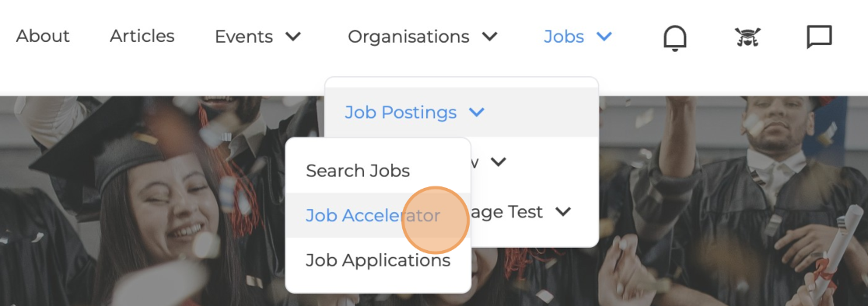Expand the middle submenu chevron below Job Postings

(x=499, y=162)
